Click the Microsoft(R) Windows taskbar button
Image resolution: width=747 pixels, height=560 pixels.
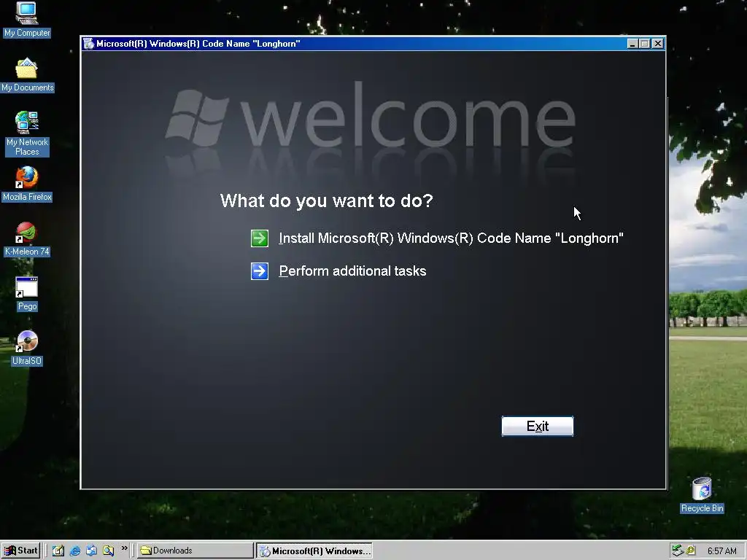314,551
